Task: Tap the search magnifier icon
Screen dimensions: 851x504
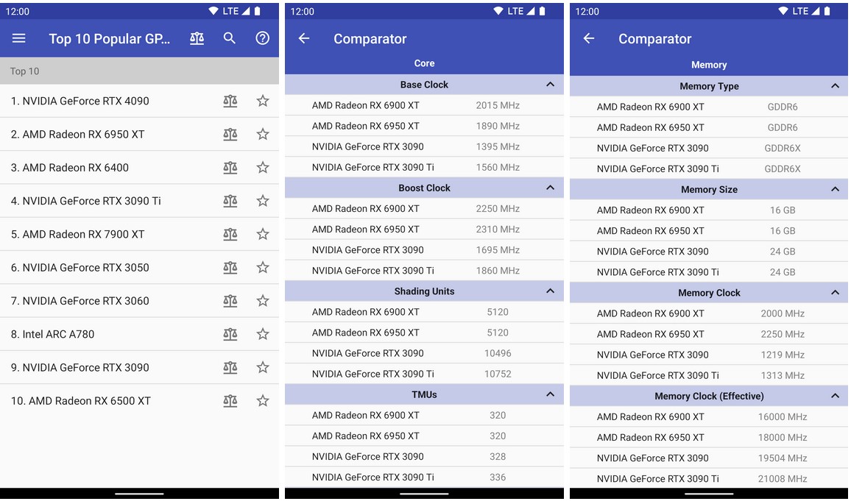Action: coord(230,38)
